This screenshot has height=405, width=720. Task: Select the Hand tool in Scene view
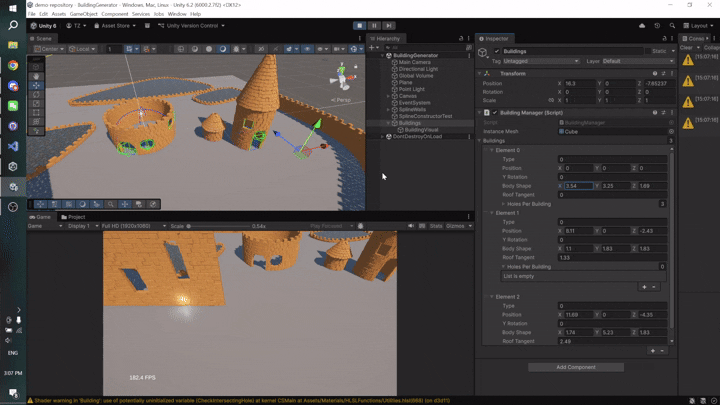coord(37,76)
